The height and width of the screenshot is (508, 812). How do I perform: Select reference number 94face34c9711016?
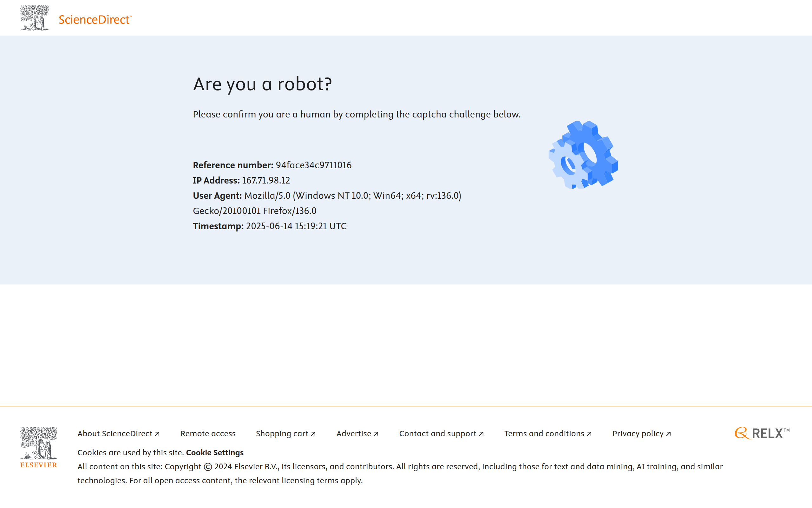tap(314, 165)
